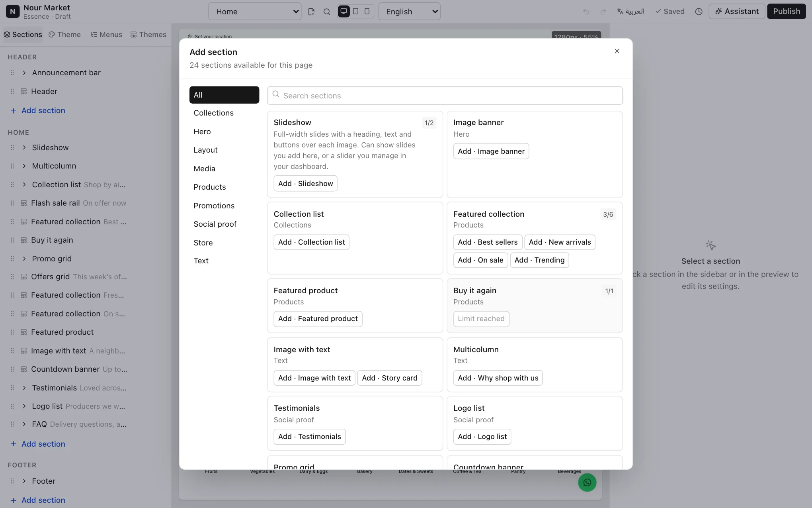Click Add · Trending button
Screen dimensions: 812x508
click(x=539, y=260)
